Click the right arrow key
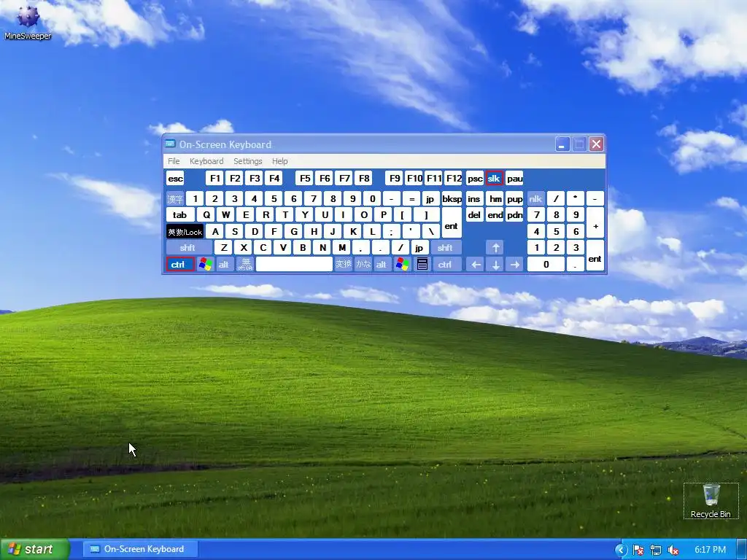This screenshot has width=747, height=560. (515, 264)
